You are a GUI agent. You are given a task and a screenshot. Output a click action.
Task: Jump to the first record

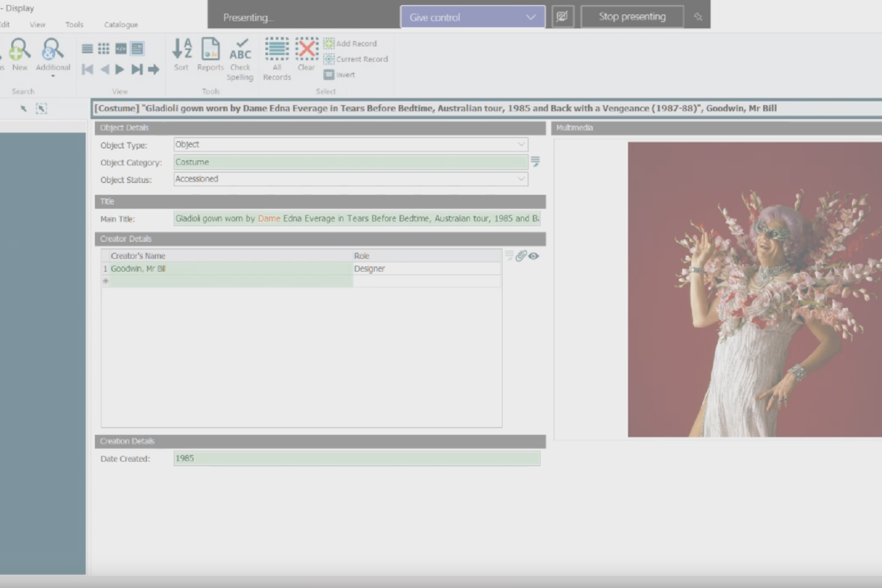[87, 69]
